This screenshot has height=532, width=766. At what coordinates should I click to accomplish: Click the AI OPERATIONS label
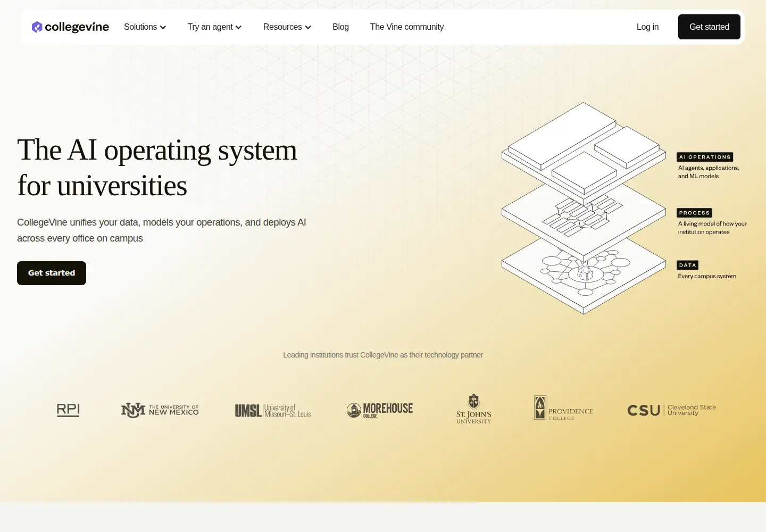point(705,157)
